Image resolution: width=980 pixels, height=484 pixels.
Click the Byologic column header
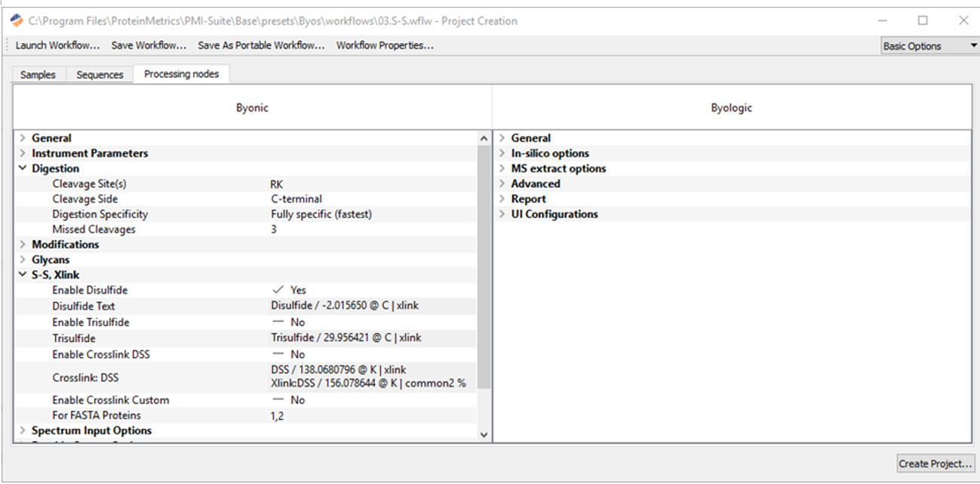(x=731, y=108)
